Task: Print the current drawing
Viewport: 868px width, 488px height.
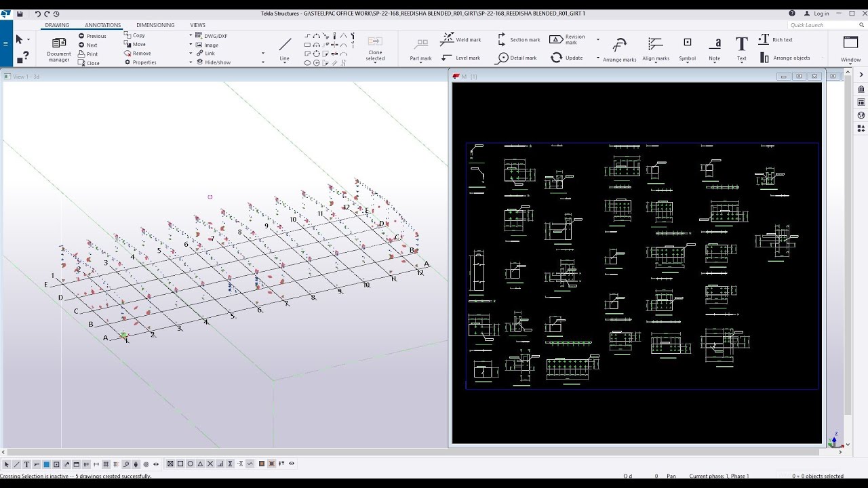Action: point(88,54)
